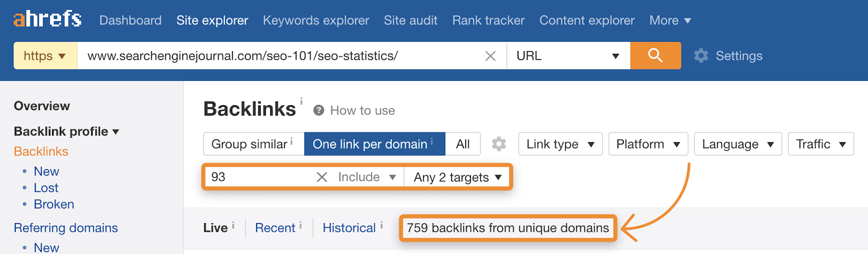
Task: Open the https protocol dropdown
Action: (x=45, y=56)
